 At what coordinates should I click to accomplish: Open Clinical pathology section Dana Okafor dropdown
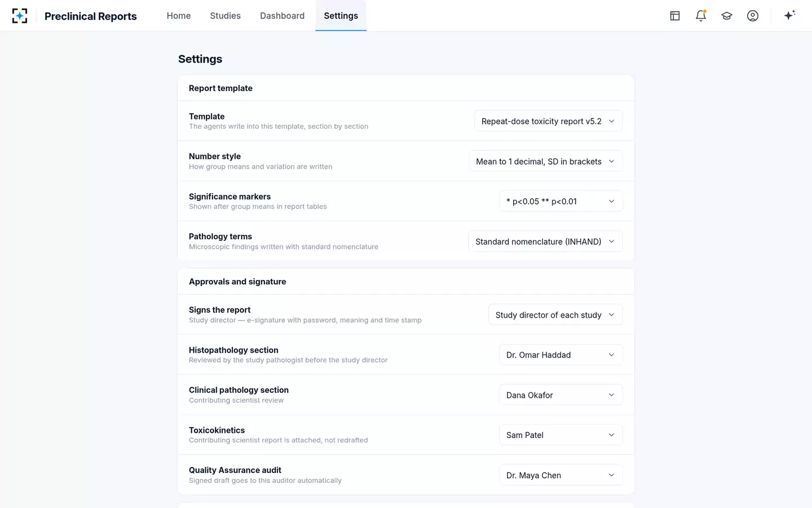tap(561, 395)
